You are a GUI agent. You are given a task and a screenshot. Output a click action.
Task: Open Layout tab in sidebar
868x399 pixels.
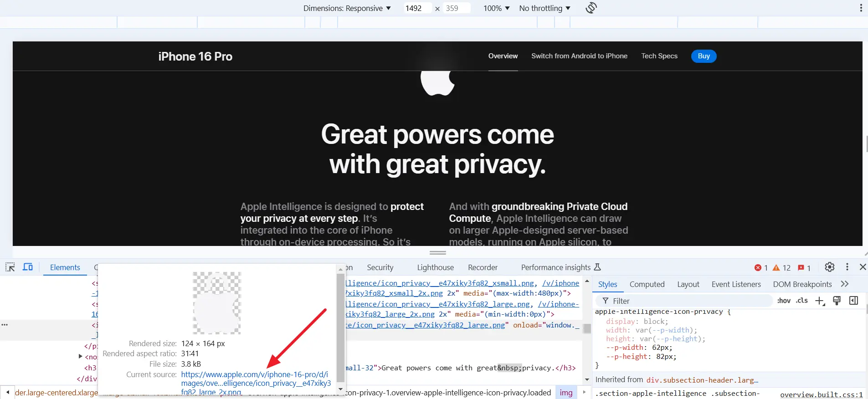(x=688, y=284)
